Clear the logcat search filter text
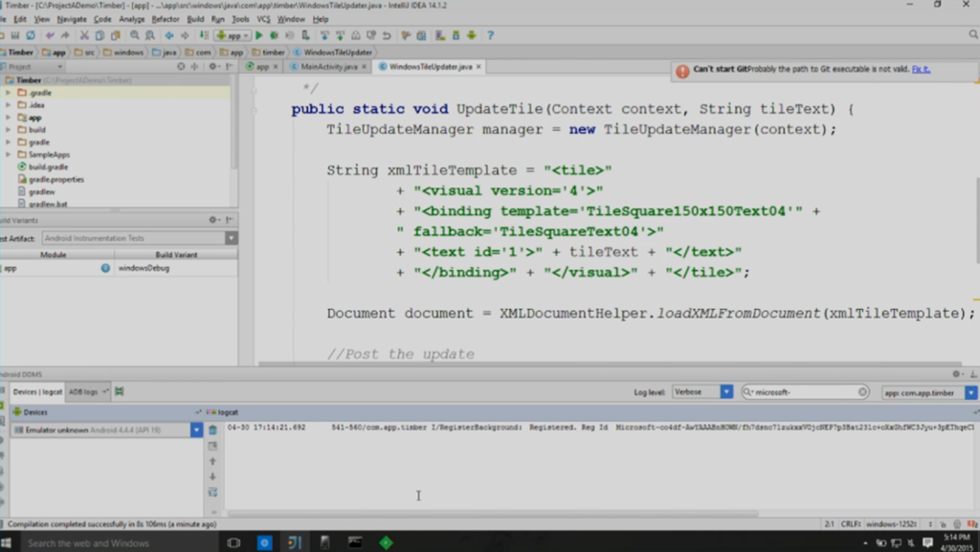The width and height of the screenshot is (980, 552). tap(862, 392)
